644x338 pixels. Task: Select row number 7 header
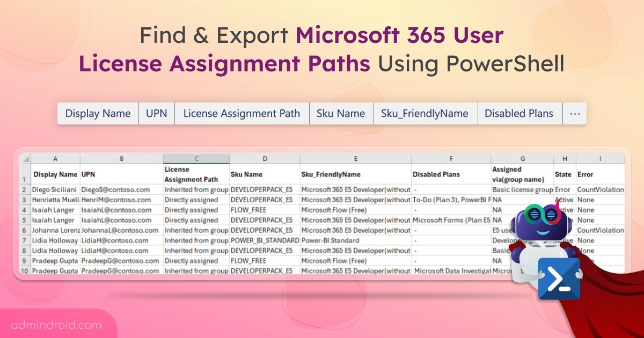pyautogui.click(x=25, y=240)
